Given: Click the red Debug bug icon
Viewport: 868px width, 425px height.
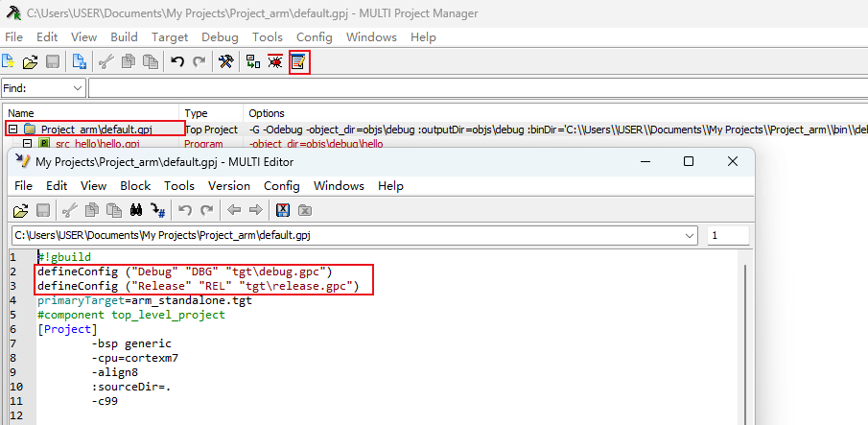Looking at the screenshot, I should (x=275, y=61).
